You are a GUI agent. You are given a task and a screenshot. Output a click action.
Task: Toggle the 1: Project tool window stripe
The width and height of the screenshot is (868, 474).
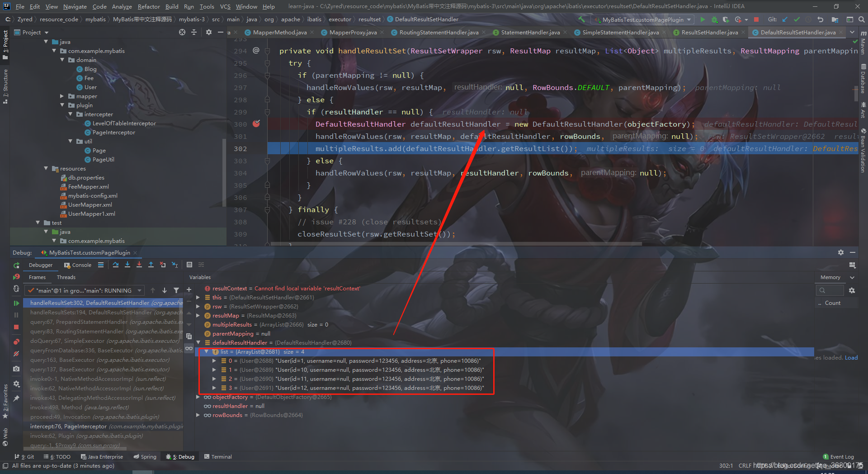[5, 44]
